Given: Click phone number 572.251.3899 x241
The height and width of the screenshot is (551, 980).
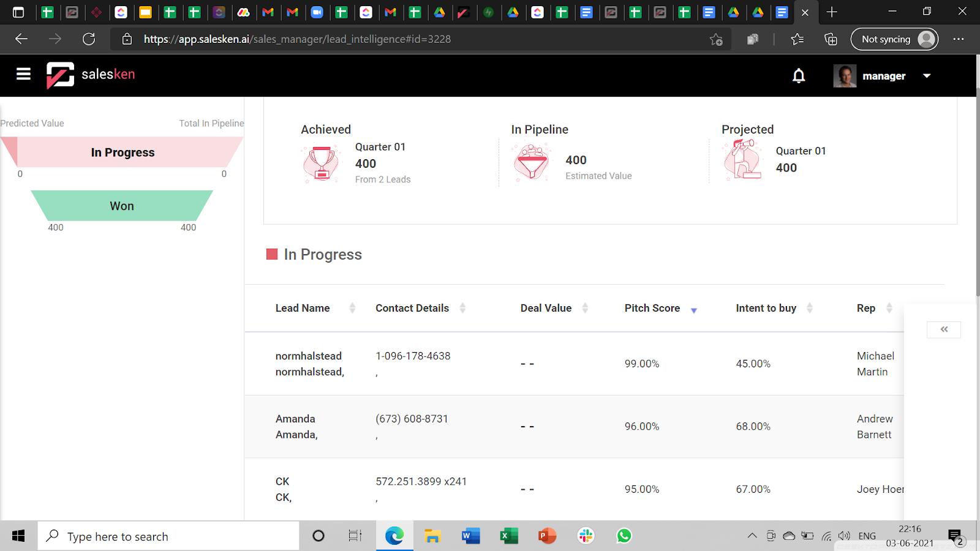Looking at the screenshot, I should pyautogui.click(x=421, y=481).
